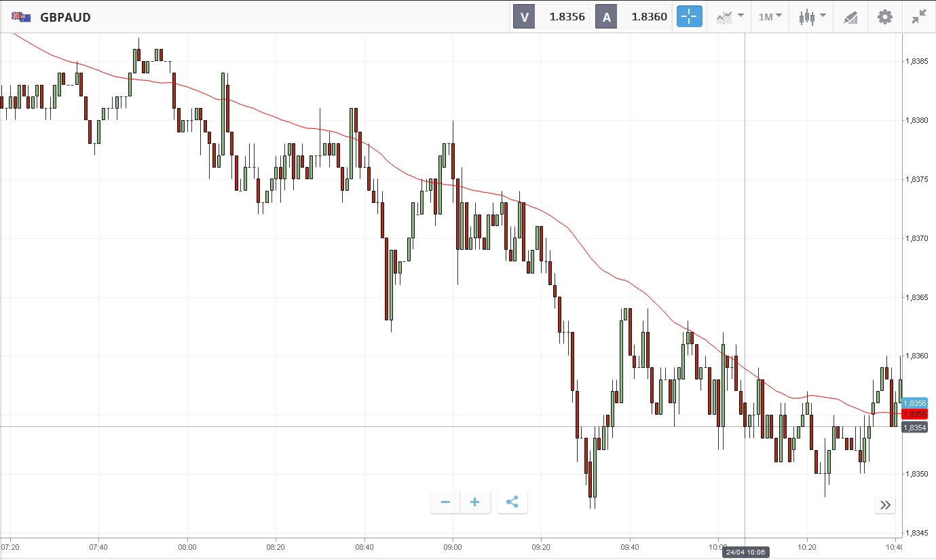Viewport: 936px width, 560px height.
Task: Click the 08:00 time axis label
Action: 187,546
